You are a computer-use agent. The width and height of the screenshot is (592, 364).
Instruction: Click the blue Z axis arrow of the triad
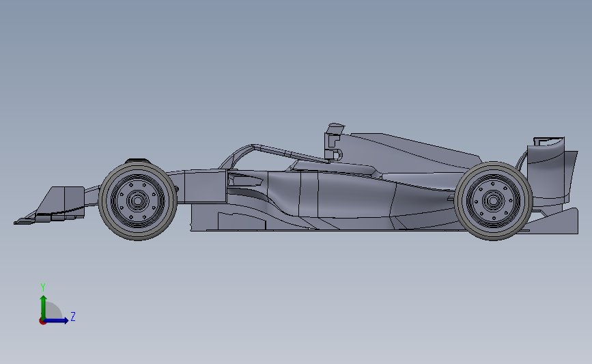pyautogui.click(x=57, y=320)
